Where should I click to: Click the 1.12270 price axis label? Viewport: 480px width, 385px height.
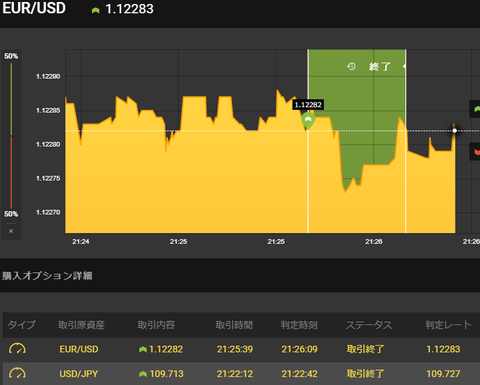coord(48,212)
